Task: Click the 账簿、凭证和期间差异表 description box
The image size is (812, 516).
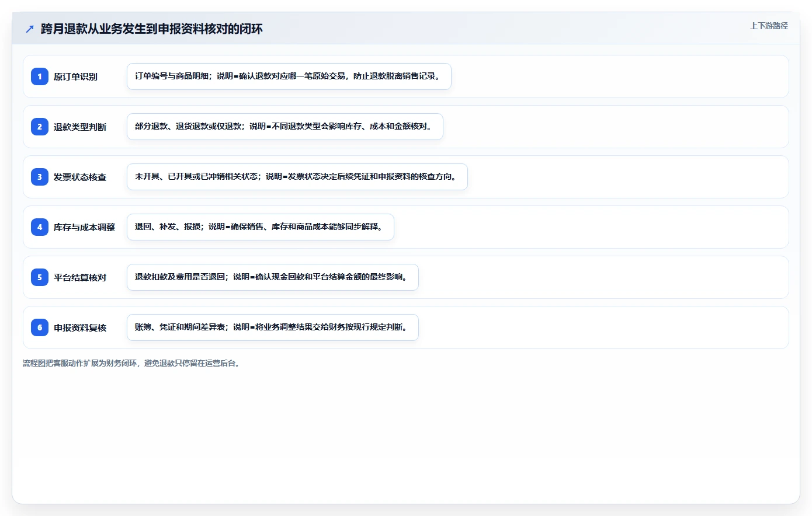Action: coord(273,327)
